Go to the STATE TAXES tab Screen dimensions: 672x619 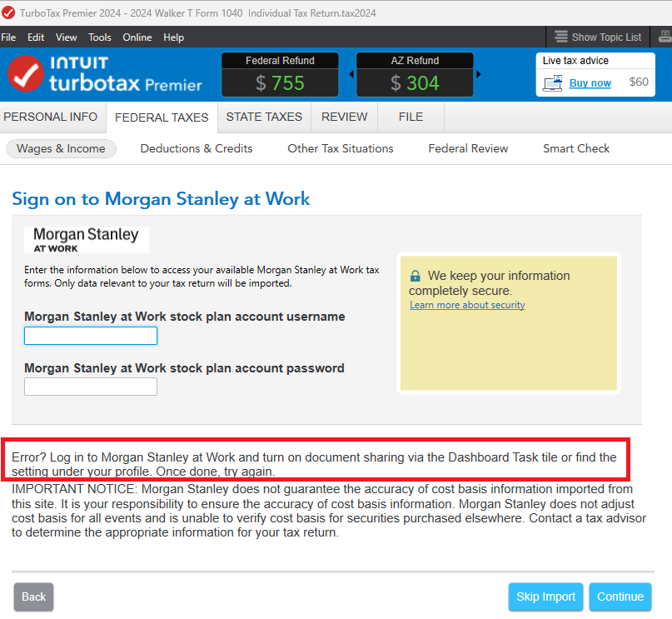pyautogui.click(x=264, y=117)
